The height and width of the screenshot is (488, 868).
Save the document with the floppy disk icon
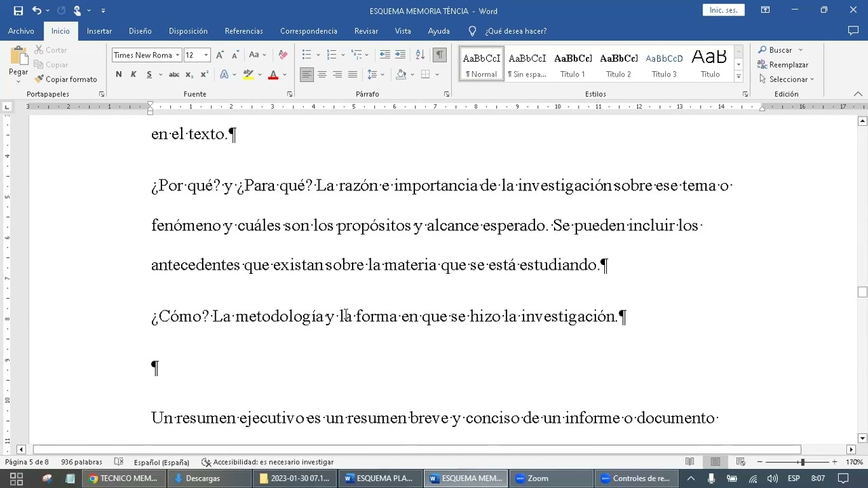tap(18, 11)
